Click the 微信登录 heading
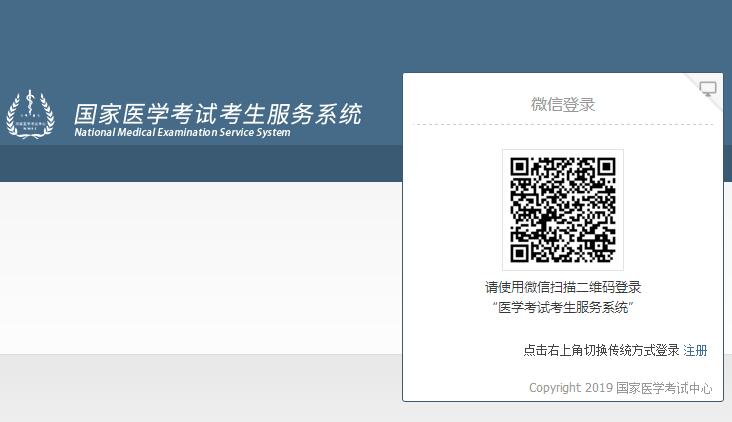The height and width of the screenshot is (422, 732). [562, 104]
